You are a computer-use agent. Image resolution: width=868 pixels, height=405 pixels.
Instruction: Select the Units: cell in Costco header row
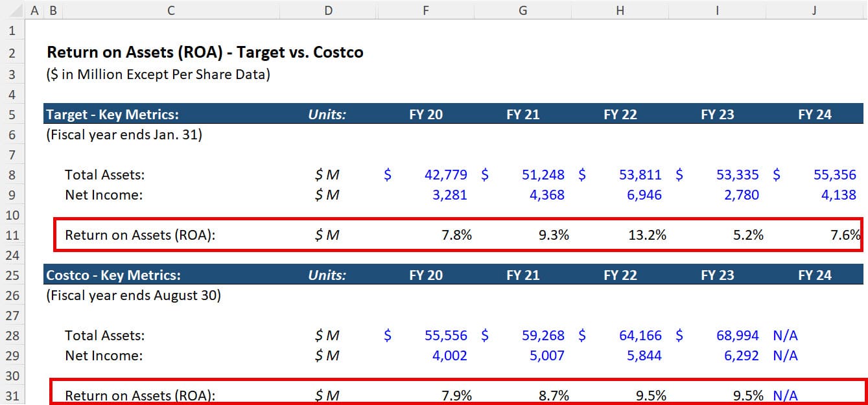pos(328,275)
